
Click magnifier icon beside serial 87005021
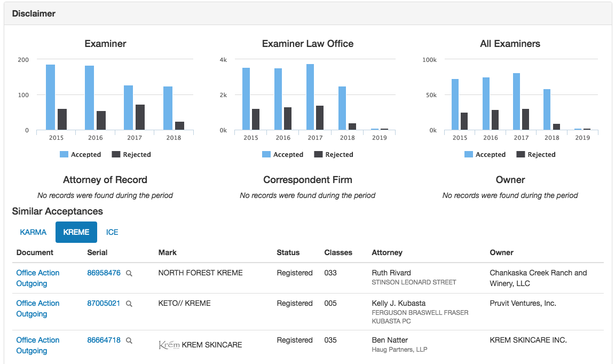coord(129,304)
